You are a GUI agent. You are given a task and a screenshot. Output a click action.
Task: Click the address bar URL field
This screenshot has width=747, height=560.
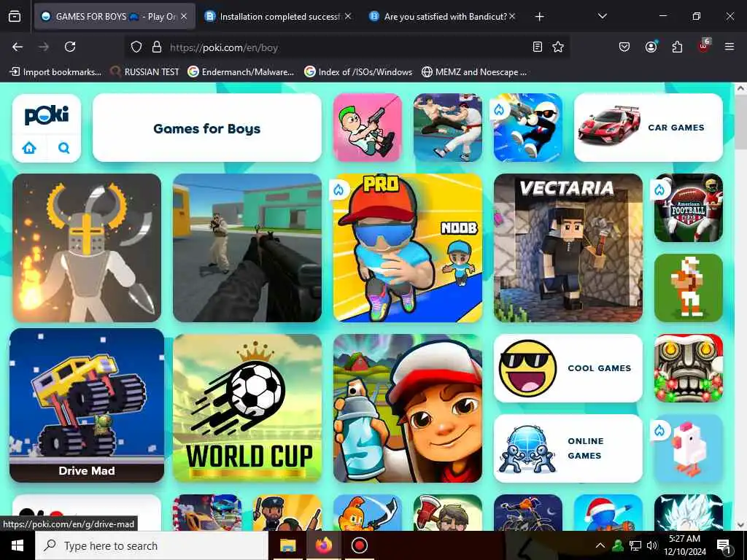(x=348, y=47)
